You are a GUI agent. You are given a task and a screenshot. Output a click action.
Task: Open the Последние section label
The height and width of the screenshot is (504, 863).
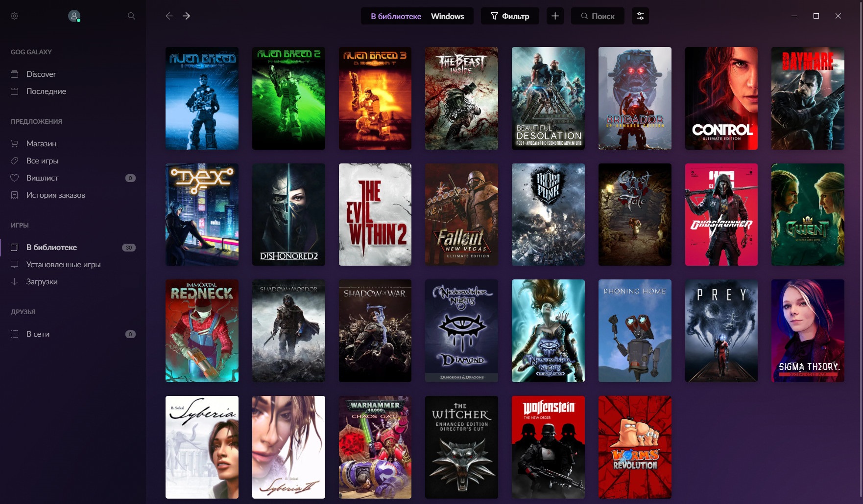click(46, 91)
